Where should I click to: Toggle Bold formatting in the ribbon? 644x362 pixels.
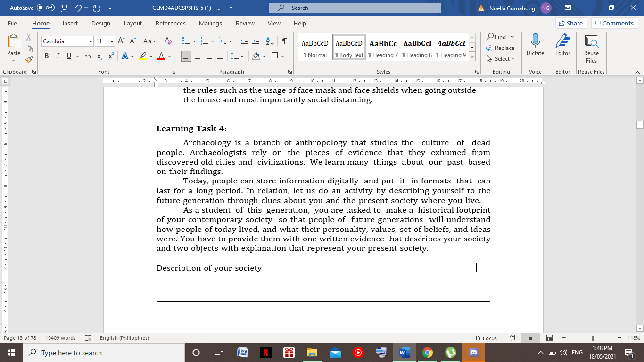pyautogui.click(x=46, y=56)
